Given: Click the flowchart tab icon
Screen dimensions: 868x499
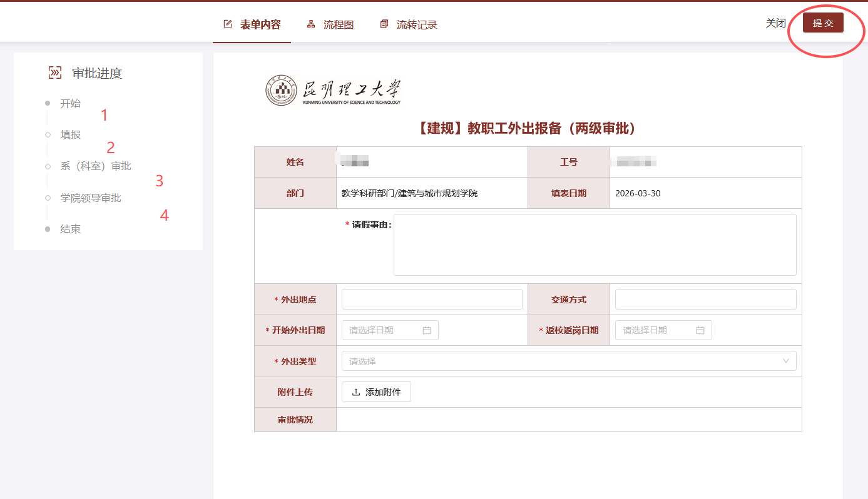Looking at the screenshot, I should click(x=311, y=24).
